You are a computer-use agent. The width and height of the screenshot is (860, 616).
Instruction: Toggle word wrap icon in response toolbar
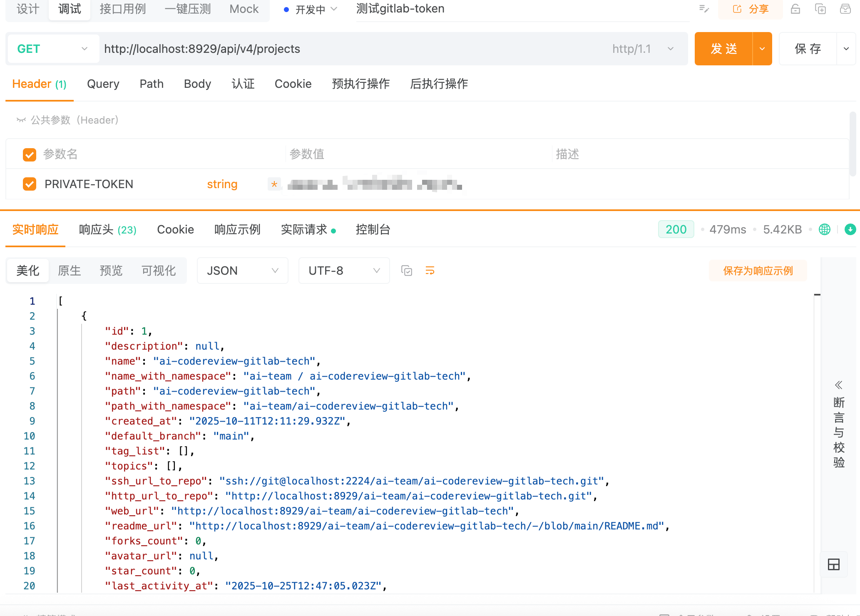click(430, 271)
